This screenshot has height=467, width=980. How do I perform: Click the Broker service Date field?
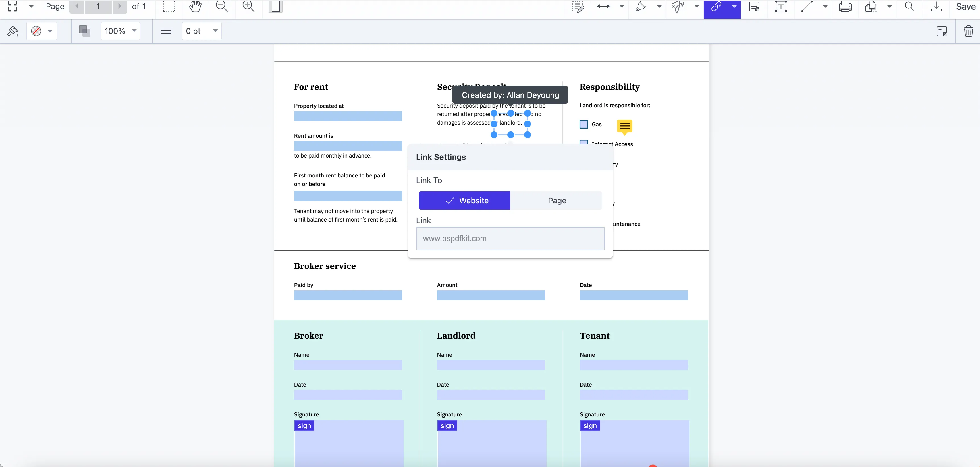click(634, 295)
